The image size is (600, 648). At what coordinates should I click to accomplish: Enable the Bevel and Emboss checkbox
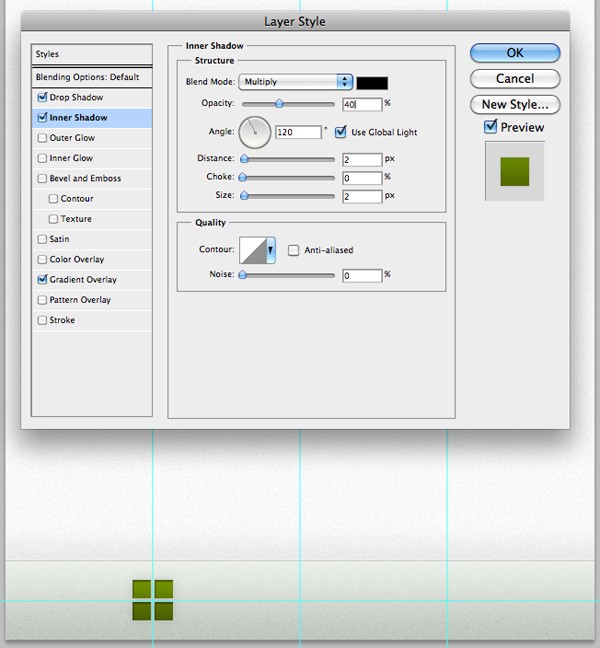click(42, 178)
